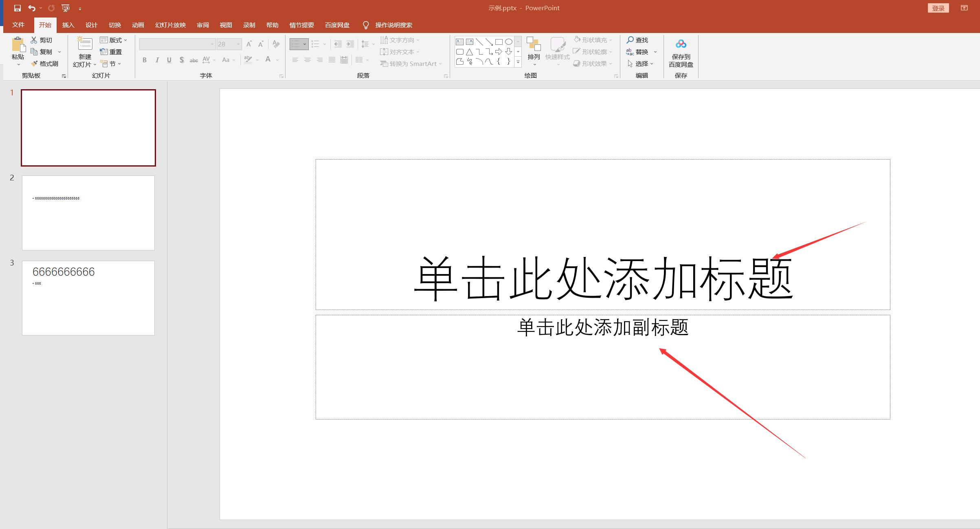Select the Text Box shape in shapes gallery

point(459,42)
